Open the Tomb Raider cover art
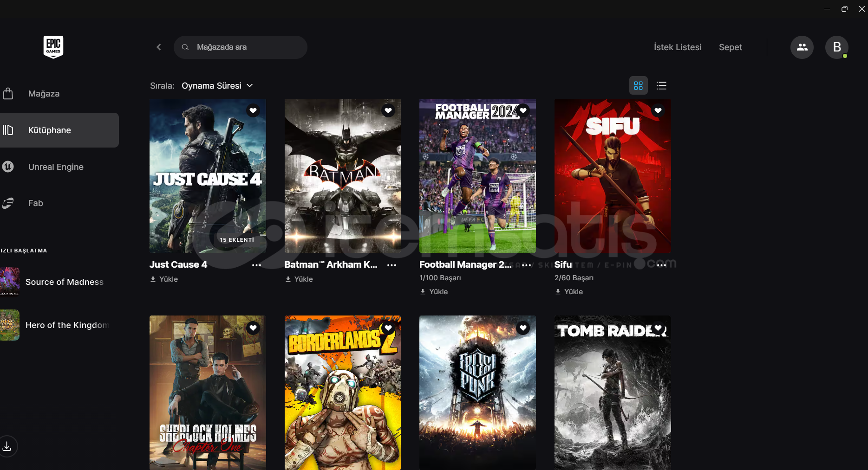This screenshot has width=868, height=470. pyautogui.click(x=613, y=393)
